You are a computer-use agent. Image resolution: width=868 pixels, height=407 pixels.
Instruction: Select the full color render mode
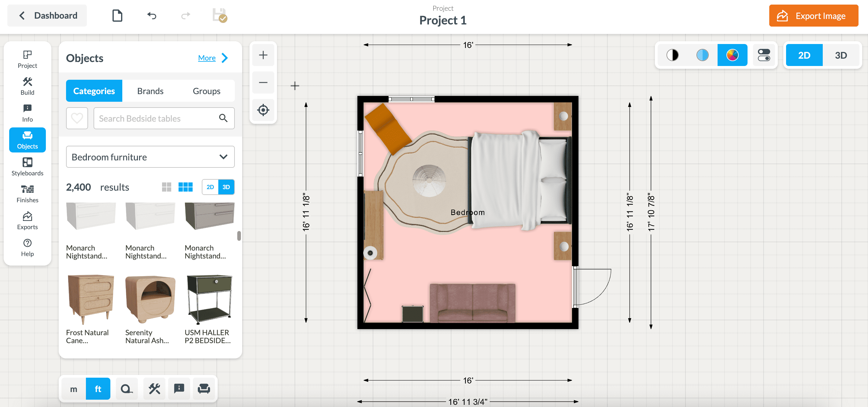[732, 55]
